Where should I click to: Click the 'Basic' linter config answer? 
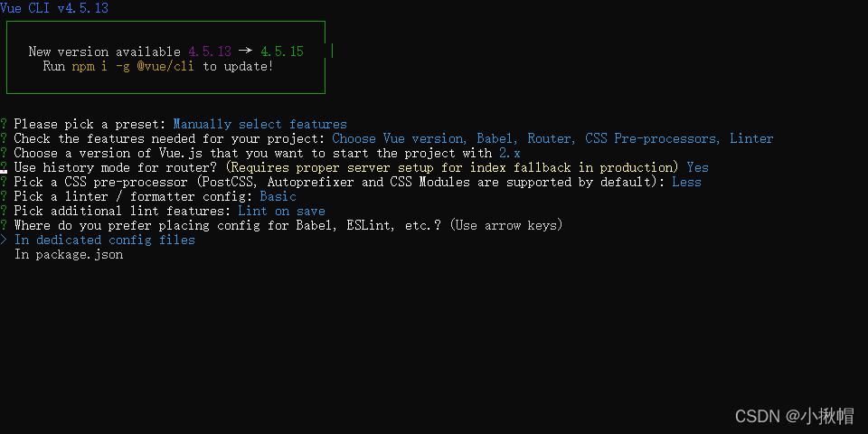[278, 196]
